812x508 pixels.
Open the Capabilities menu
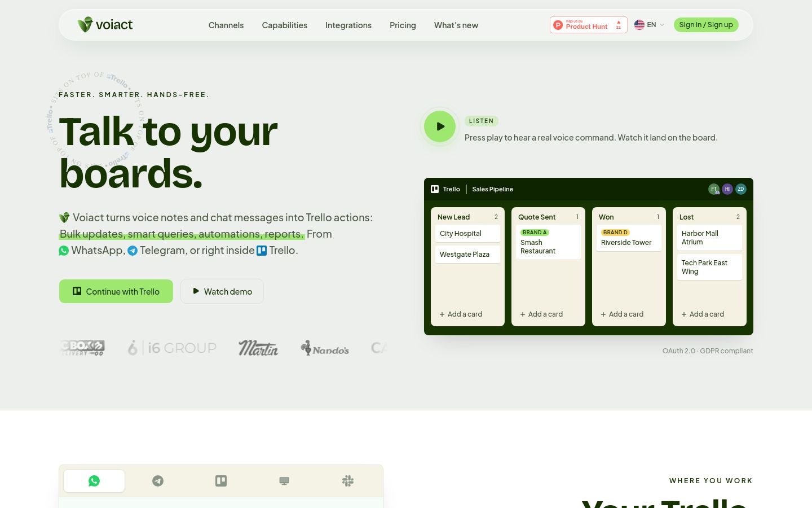tap(285, 25)
